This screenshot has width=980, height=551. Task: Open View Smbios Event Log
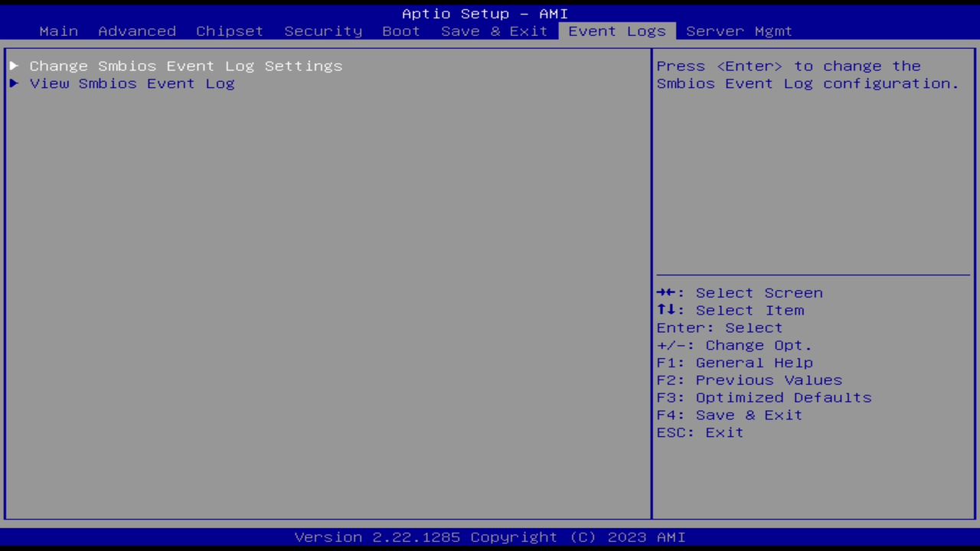[x=132, y=84]
